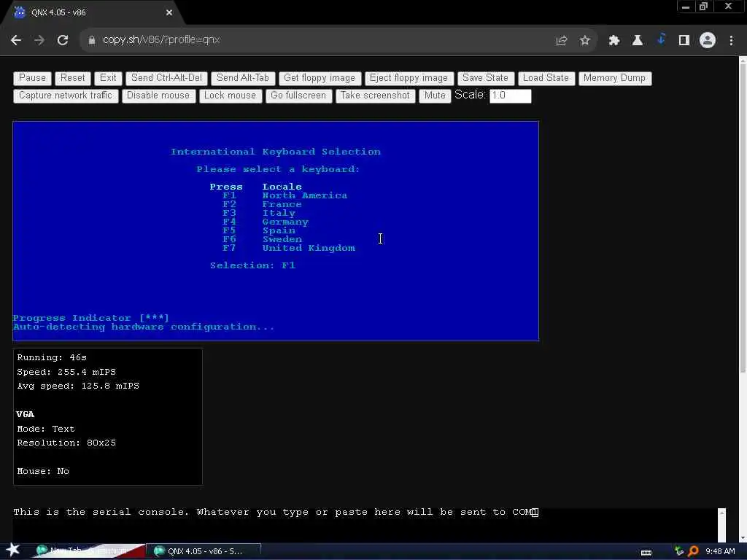
Task: Click inside the QNX emulator screen
Action: coord(276,231)
